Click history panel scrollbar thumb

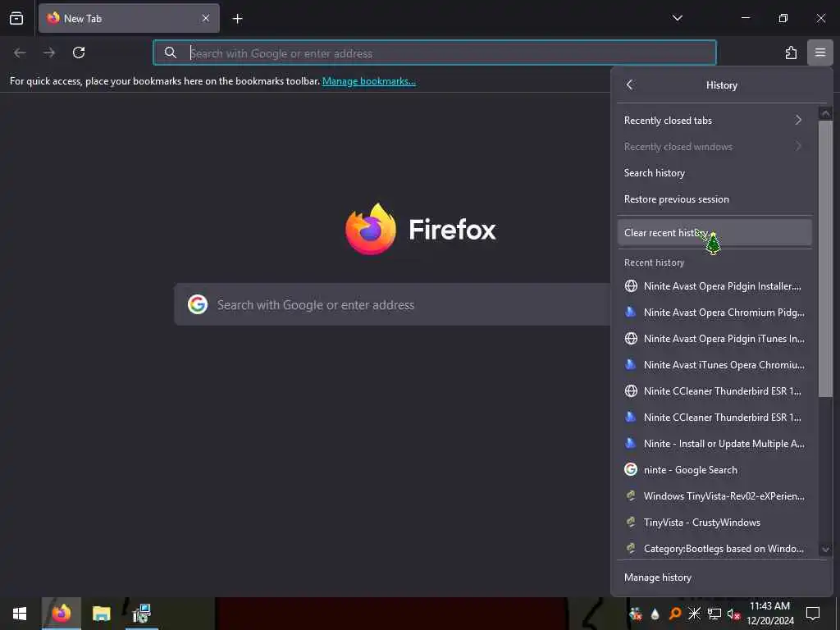825,258
